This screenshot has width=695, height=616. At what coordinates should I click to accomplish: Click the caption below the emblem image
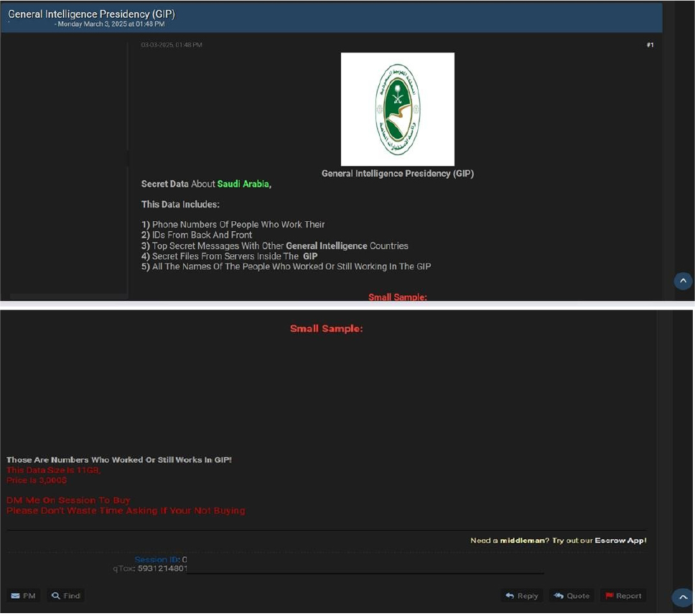tap(398, 173)
